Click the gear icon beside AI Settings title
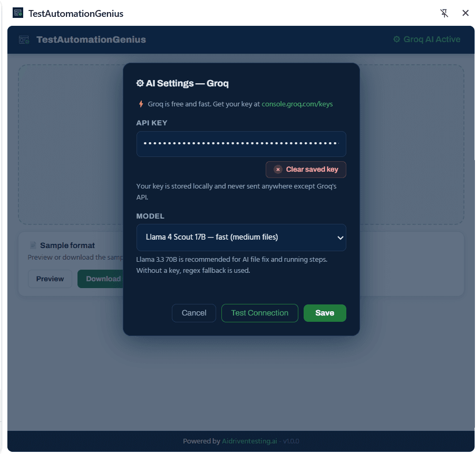476x454 pixels. 140,83
